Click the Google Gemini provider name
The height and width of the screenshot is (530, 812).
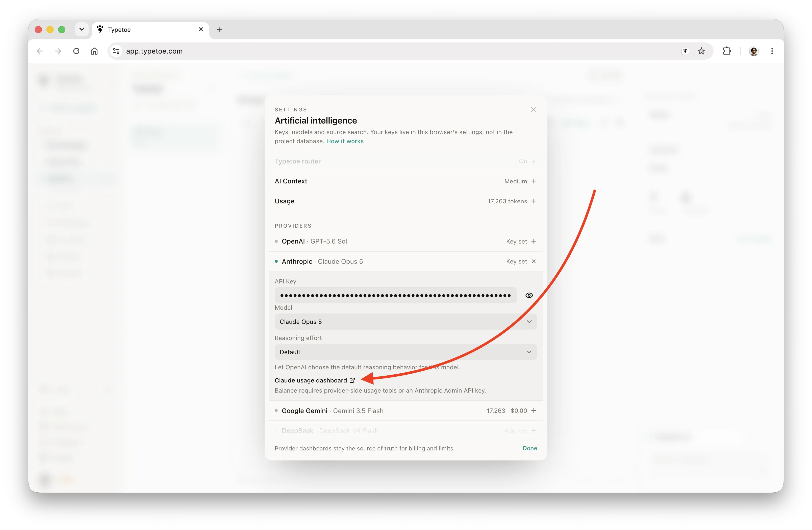coord(304,411)
